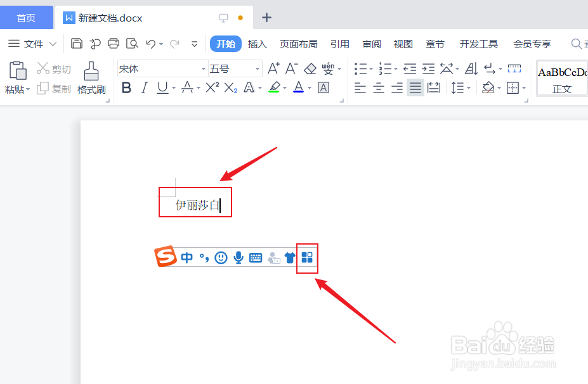
Task: Toggle center paragraph alignment
Action: 377,87
